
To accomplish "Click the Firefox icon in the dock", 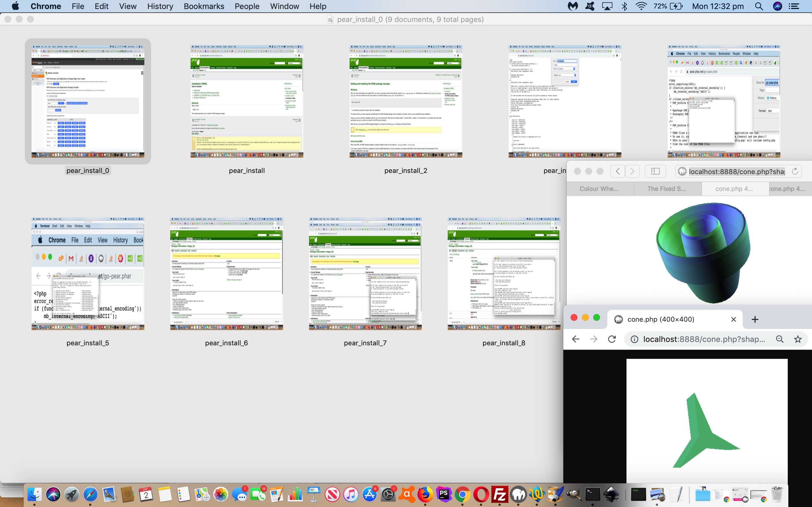I will click(425, 495).
